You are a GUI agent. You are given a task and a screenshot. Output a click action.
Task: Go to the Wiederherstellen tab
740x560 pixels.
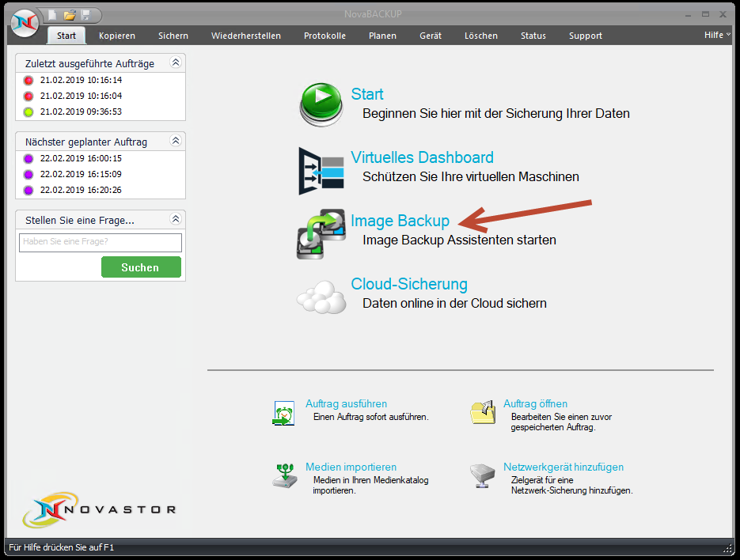(246, 36)
